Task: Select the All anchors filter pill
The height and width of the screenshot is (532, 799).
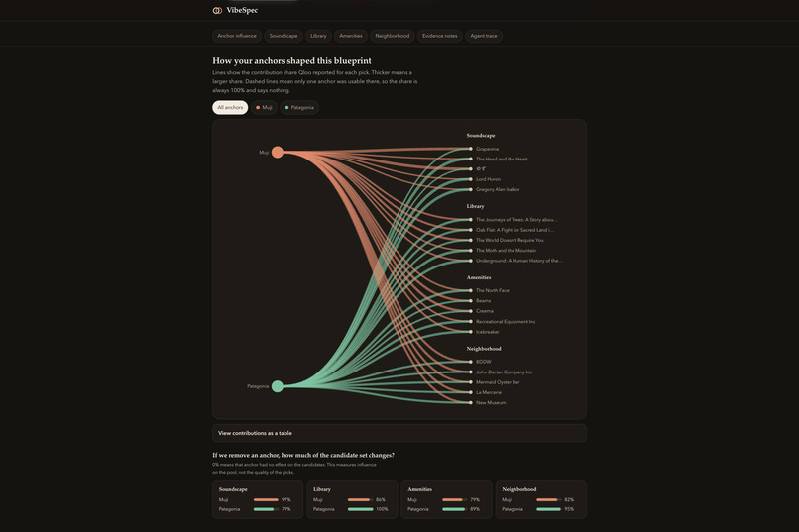Action: click(x=230, y=107)
